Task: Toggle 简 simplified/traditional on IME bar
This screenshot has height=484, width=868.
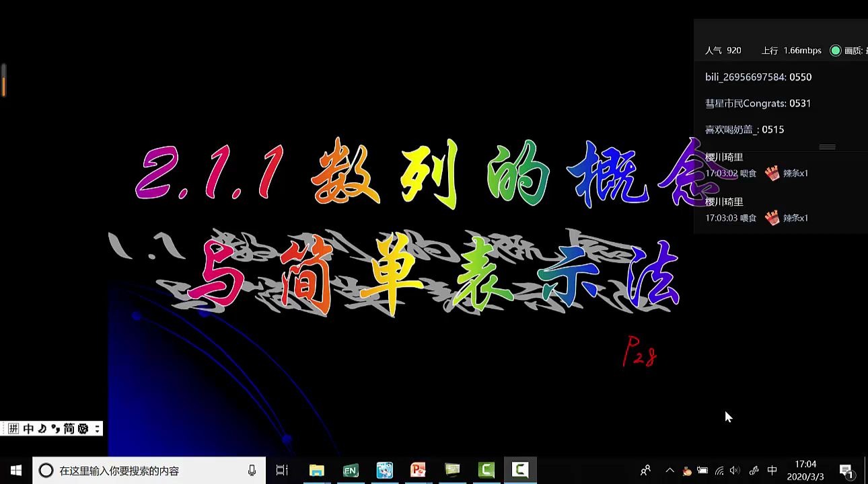Action: pos(69,429)
